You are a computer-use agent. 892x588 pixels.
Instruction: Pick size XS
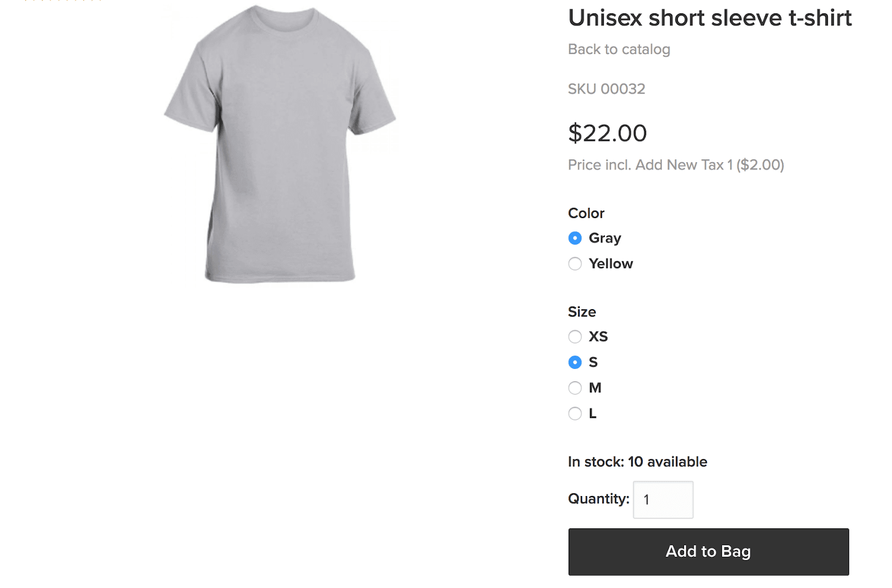pyautogui.click(x=575, y=337)
